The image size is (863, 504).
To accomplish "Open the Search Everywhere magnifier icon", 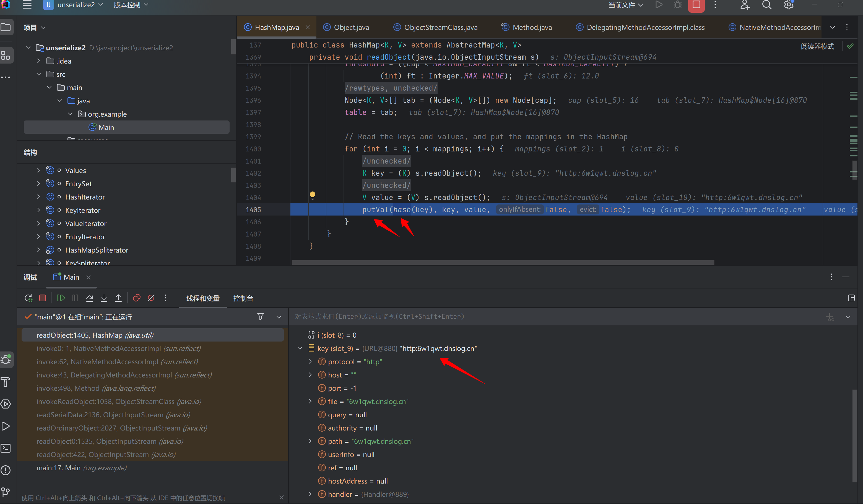I will 767,5.
